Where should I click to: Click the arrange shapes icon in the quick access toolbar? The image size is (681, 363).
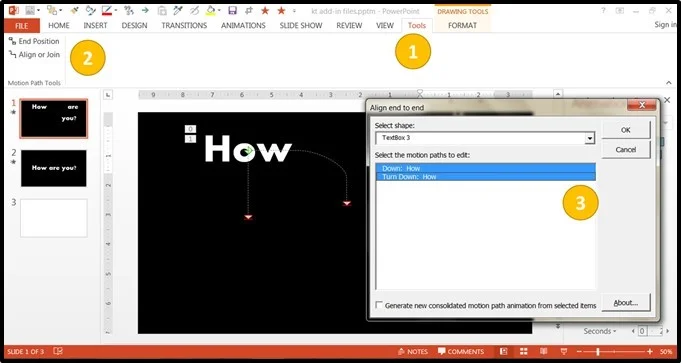pyautogui.click(x=52, y=10)
